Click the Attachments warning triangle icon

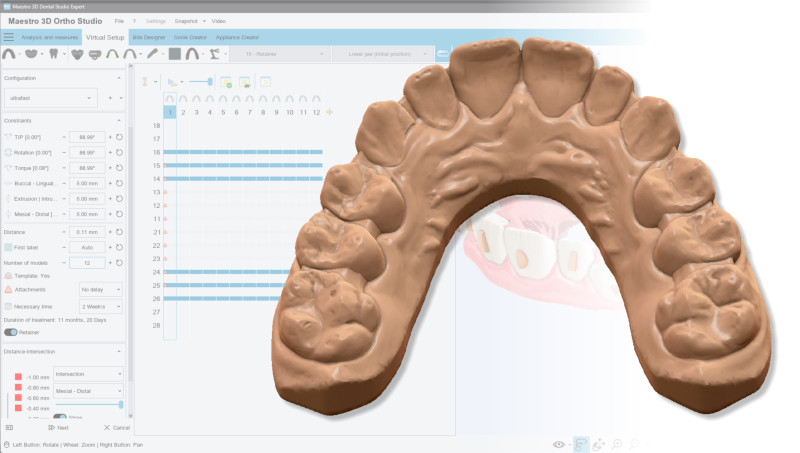click(9, 289)
